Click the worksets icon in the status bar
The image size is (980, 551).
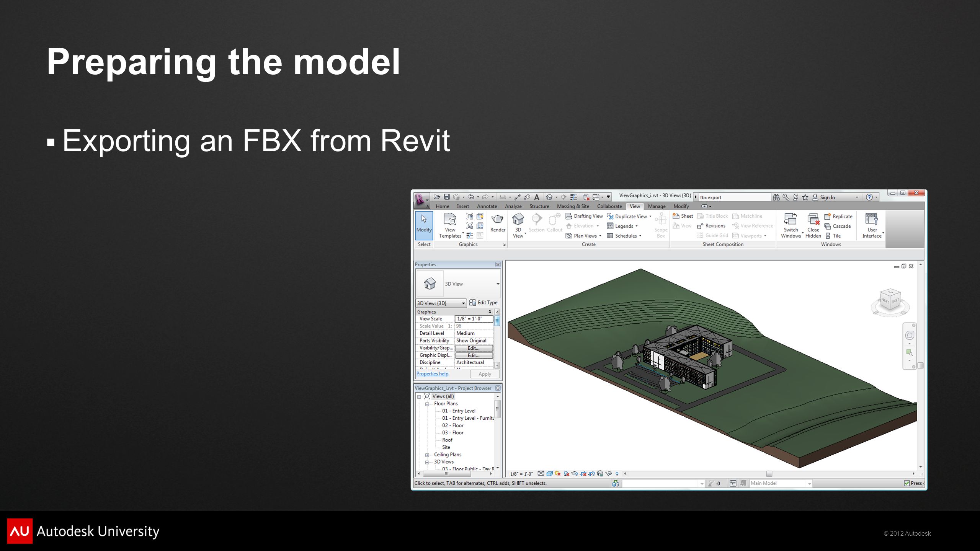coord(616,483)
